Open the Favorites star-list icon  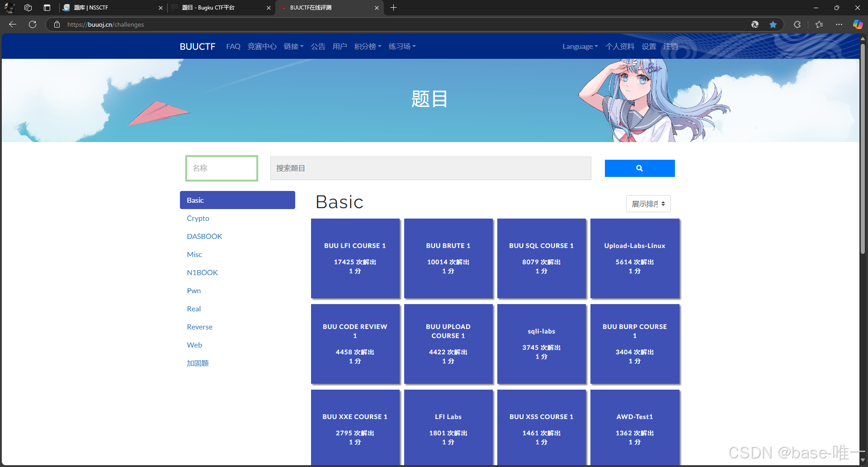819,24
